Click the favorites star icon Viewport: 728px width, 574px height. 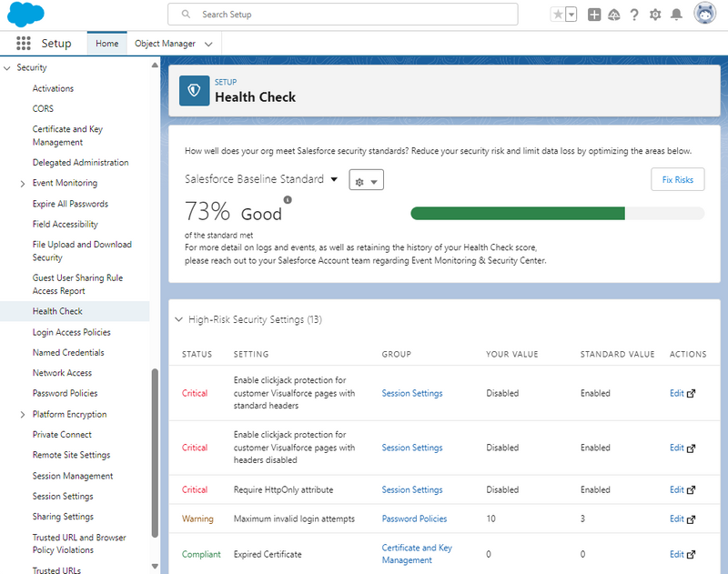point(558,15)
